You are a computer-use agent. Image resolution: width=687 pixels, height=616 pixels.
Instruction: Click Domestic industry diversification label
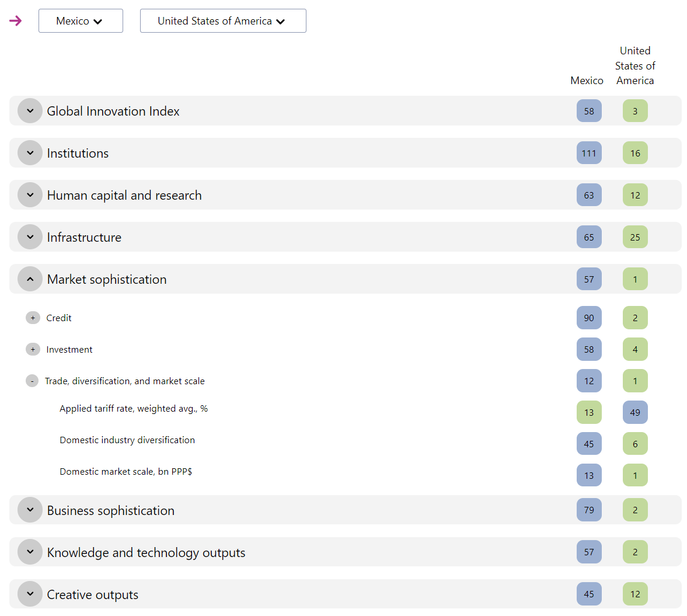pos(127,440)
